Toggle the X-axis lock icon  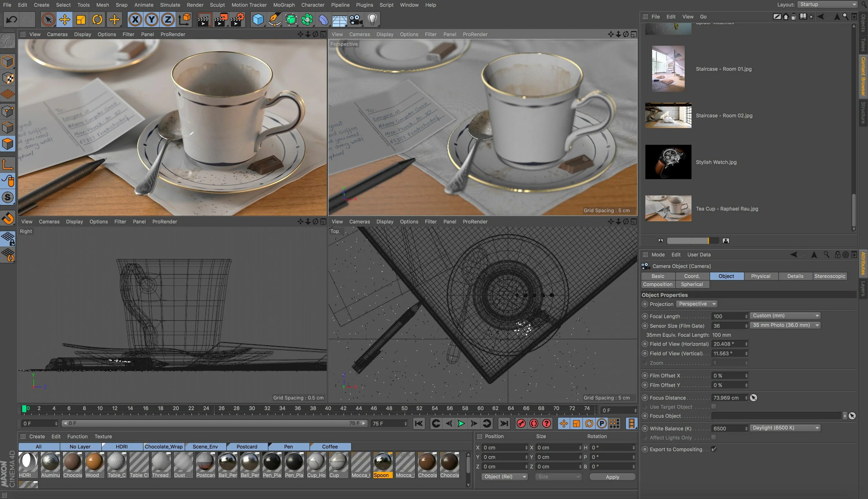point(135,20)
